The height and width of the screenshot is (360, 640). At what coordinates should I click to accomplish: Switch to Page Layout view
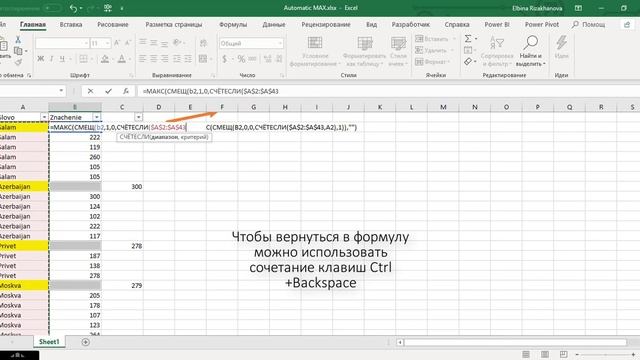(x=544, y=354)
